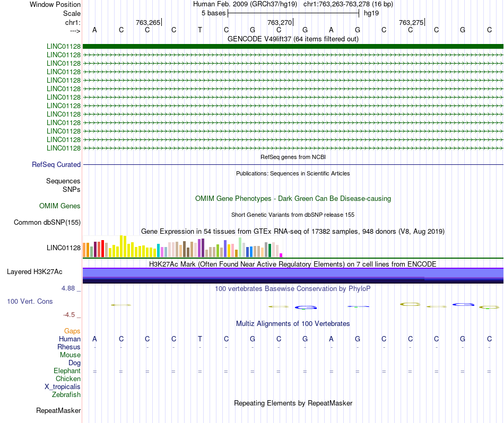Click the Layered H3K27Ac track label
Screen dimensions: 504x423
pos(34,272)
